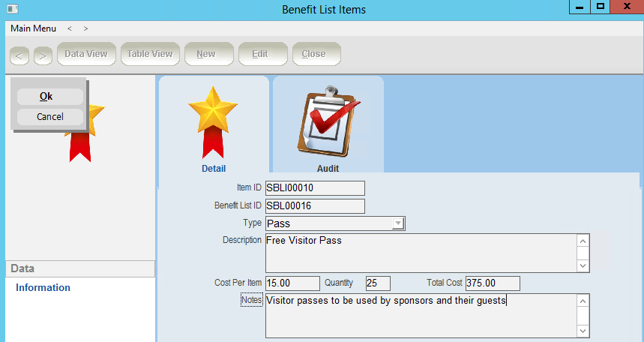Switch to Table View
Image resolution: width=644 pixels, height=342 pixels.
[x=150, y=54]
